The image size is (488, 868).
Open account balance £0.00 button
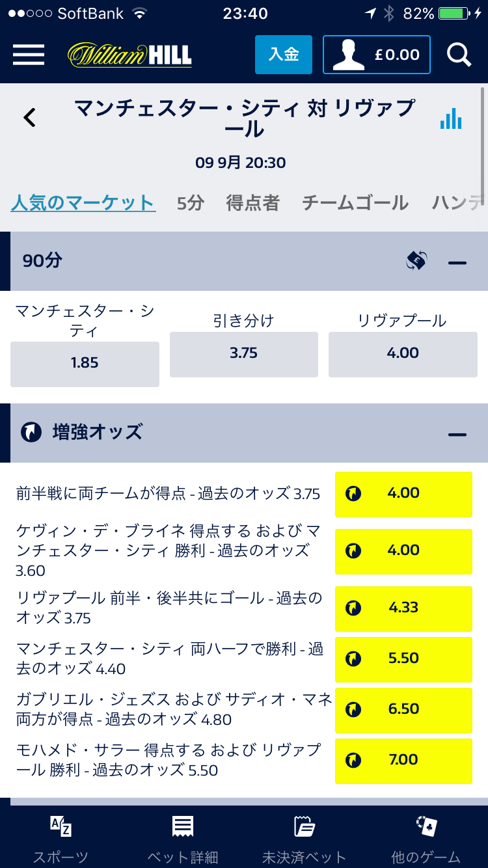[377, 55]
